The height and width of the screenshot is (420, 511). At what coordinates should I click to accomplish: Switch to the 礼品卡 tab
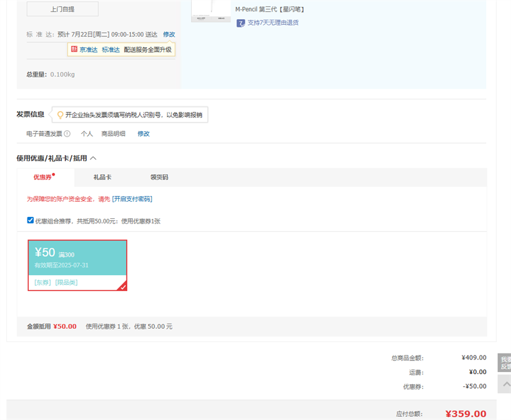(102, 177)
